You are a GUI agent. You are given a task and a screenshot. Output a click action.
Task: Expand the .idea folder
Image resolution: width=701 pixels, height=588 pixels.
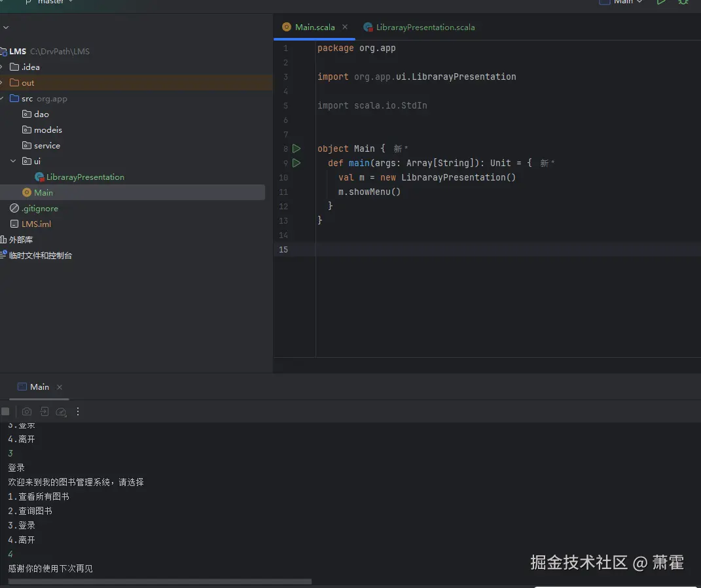point(1,67)
